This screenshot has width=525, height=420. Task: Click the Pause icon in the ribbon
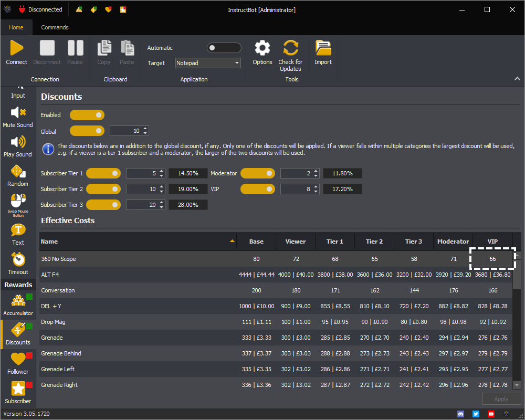pos(75,48)
